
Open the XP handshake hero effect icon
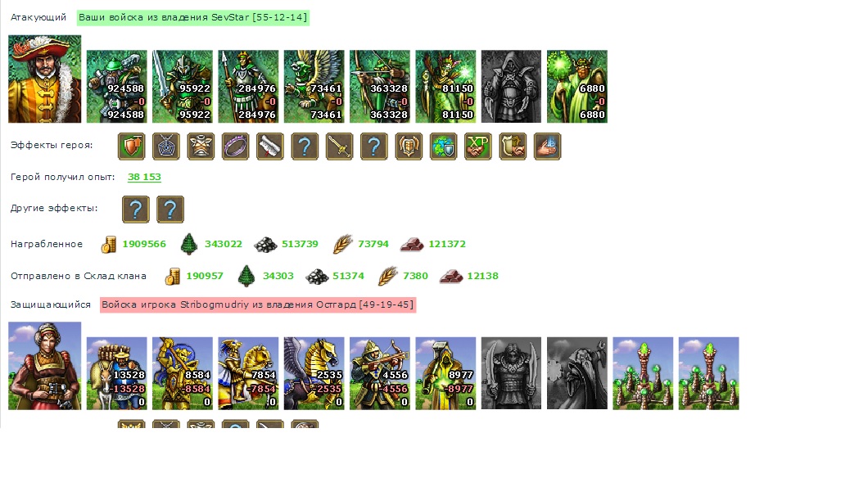478,147
